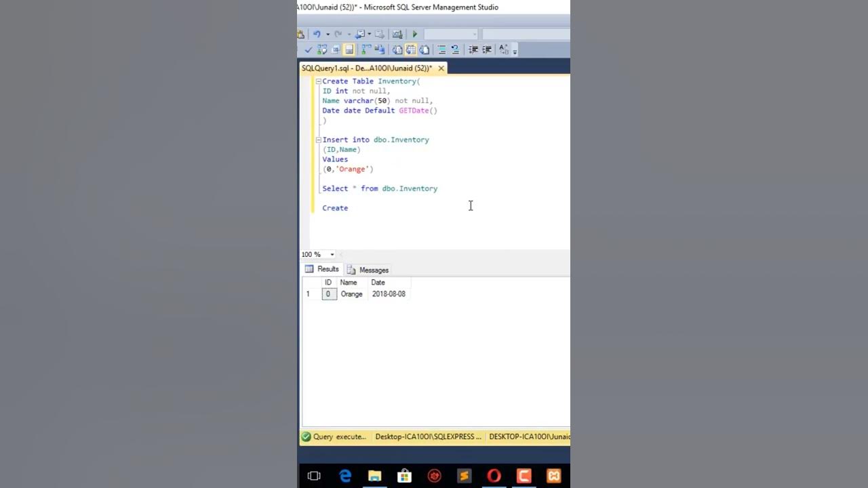Click the 'Name varchar(50) not null' line
Viewport: 868px width, 488px height.
coord(377,100)
